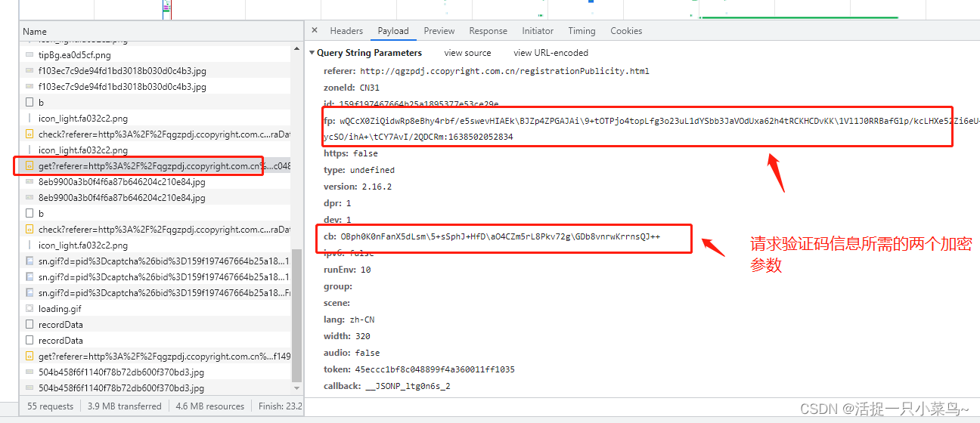Click the group parameter row
The width and height of the screenshot is (980, 423).
click(x=338, y=286)
